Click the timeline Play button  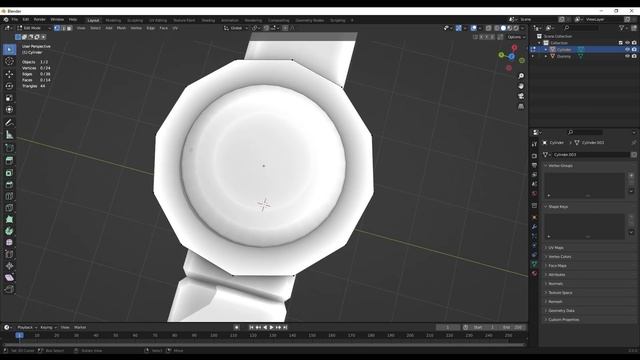[x=271, y=327]
